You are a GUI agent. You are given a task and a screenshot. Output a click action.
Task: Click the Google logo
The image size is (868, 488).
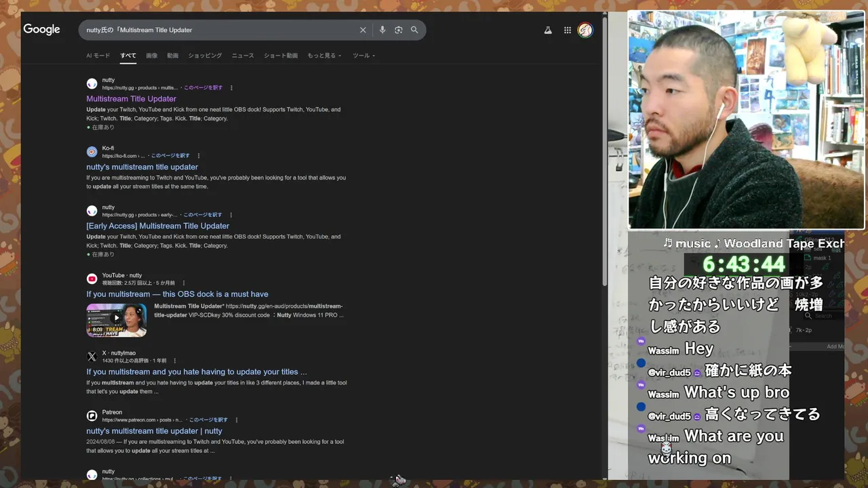pos(41,29)
